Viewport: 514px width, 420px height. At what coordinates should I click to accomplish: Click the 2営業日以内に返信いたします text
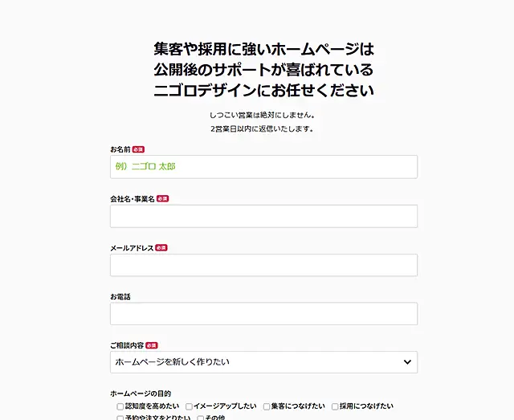262,128
